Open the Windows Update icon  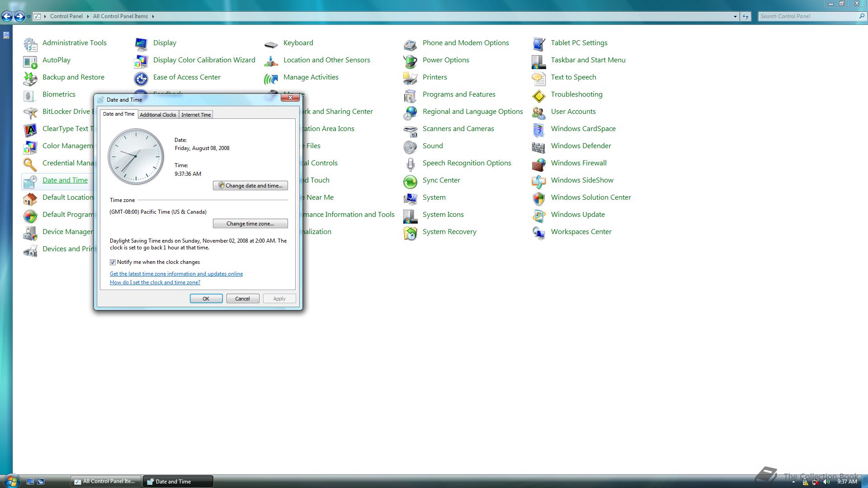[x=539, y=216]
